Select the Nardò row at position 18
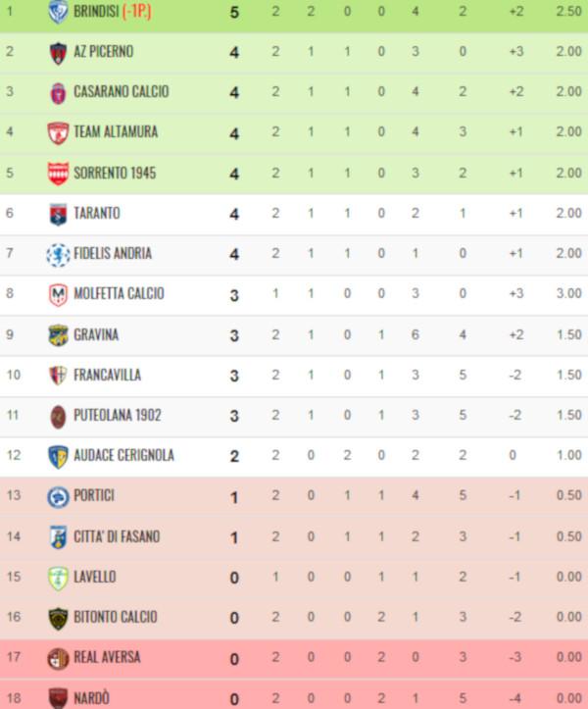Screen dimensions: 588x709 point(294,695)
